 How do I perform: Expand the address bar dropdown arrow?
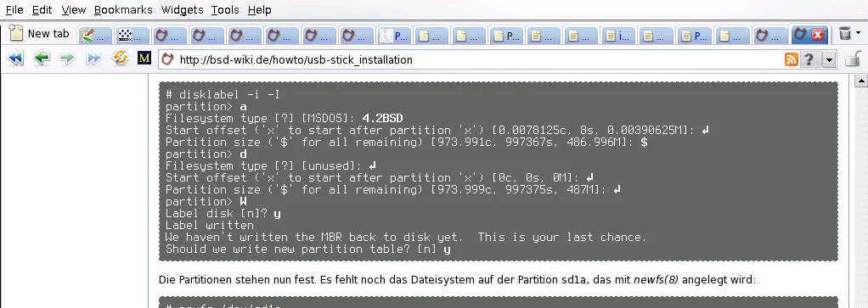click(x=829, y=59)
